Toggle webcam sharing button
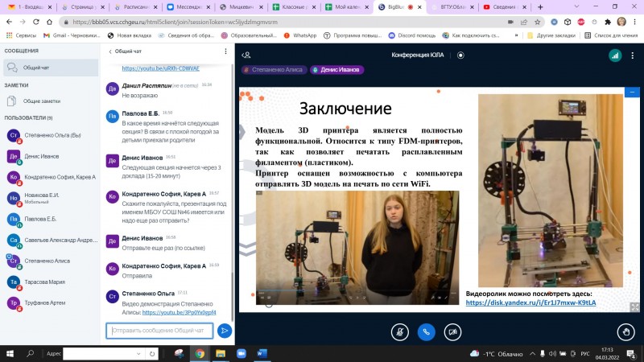 click(452, 331)
